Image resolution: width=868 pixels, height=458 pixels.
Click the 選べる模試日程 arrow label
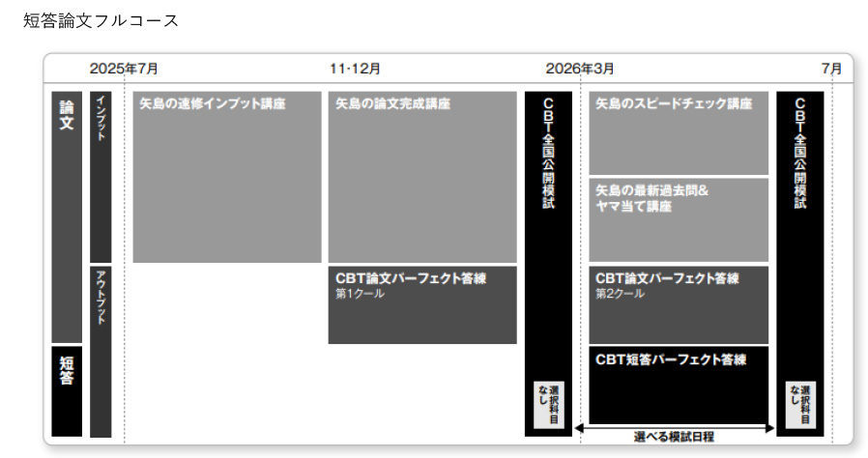click(x=675, y=438)
